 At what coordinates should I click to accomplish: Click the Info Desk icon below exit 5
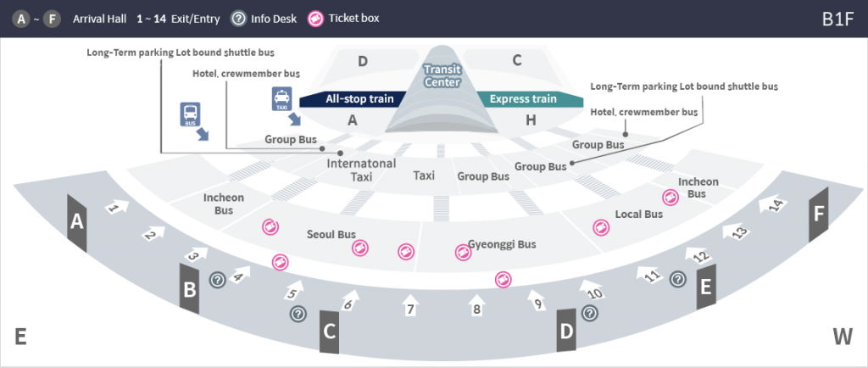(298, 314)
